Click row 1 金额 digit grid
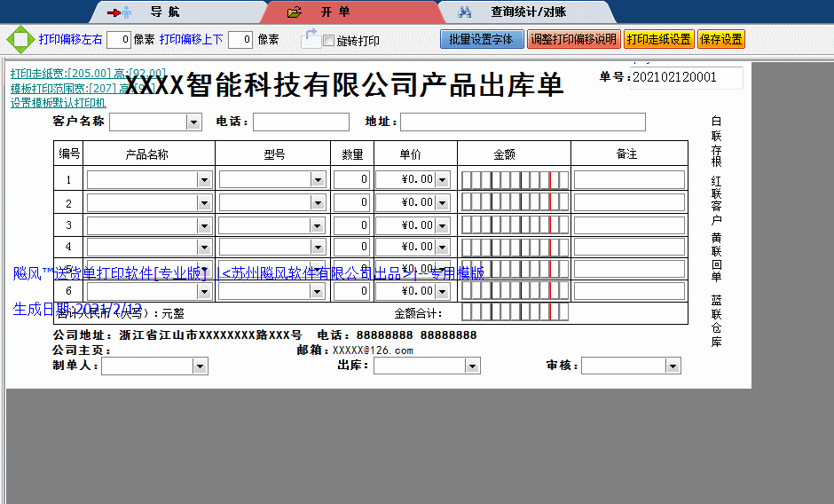The image size is (834, 504). tap(515, 180)
